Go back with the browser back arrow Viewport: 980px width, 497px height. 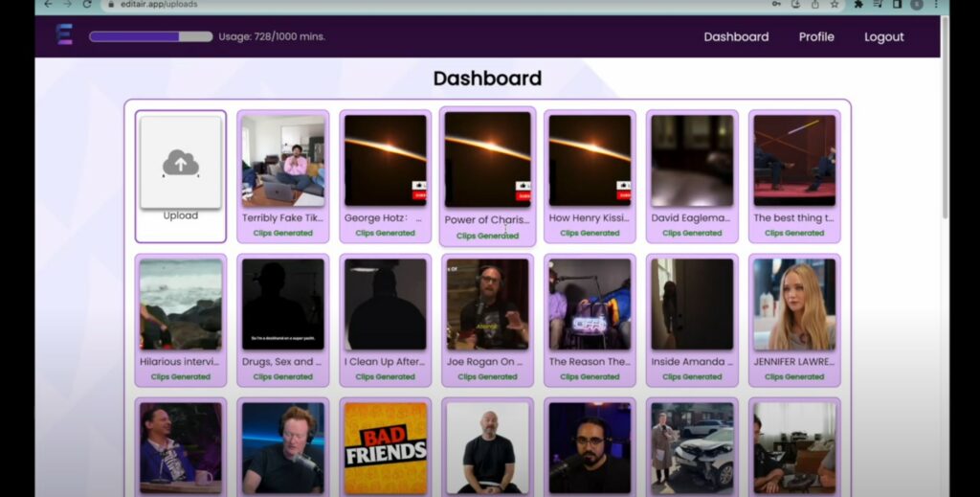(x=48, y=5)
